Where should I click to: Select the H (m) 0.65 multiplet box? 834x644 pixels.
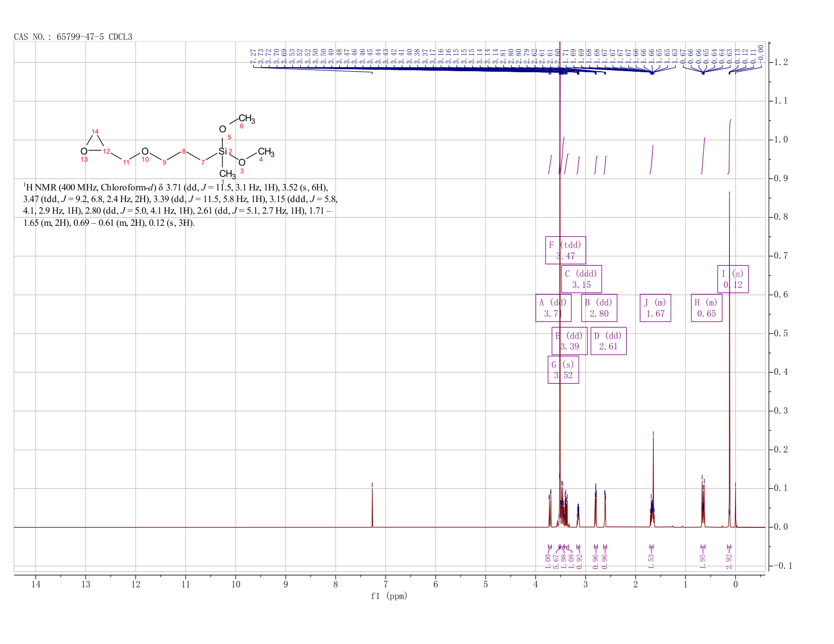click(x=707, y=308)
